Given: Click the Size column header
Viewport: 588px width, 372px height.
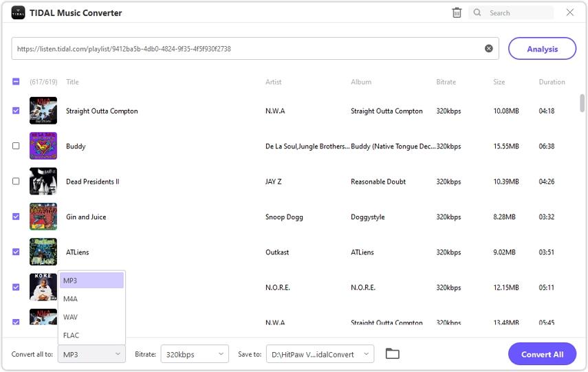Looking at the screenshot, I should [x=499, y=82].
